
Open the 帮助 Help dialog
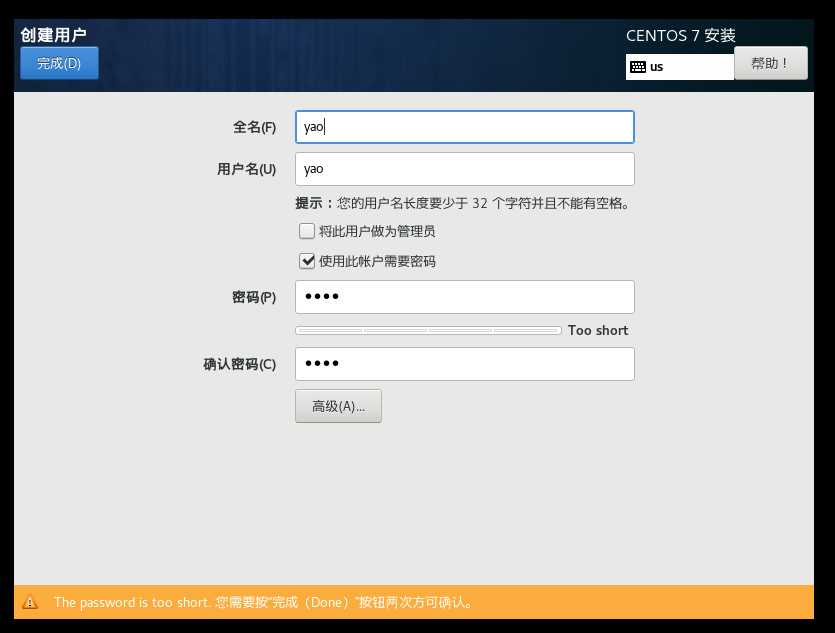[770, 62]
